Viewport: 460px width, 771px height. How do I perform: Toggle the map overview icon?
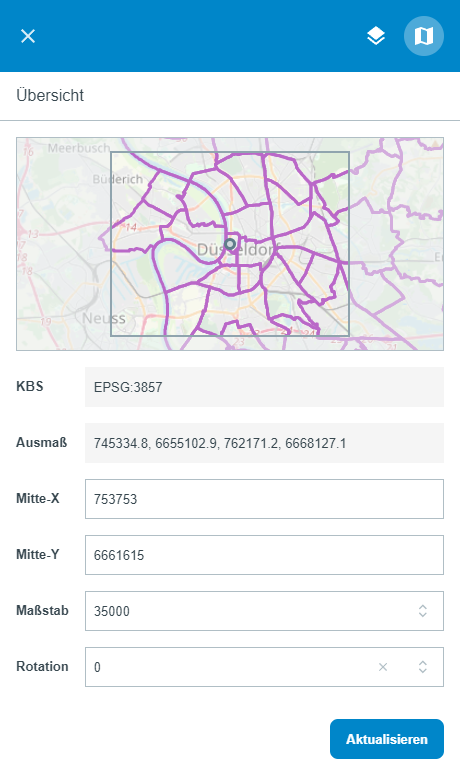(x=424, y=36)
